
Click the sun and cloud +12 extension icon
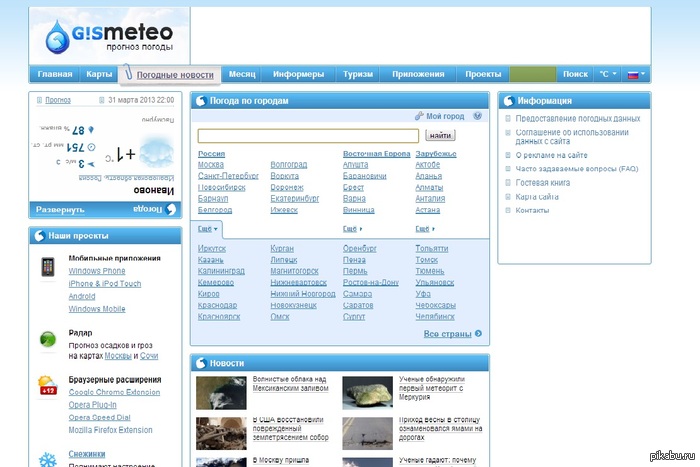pos(47,385)
